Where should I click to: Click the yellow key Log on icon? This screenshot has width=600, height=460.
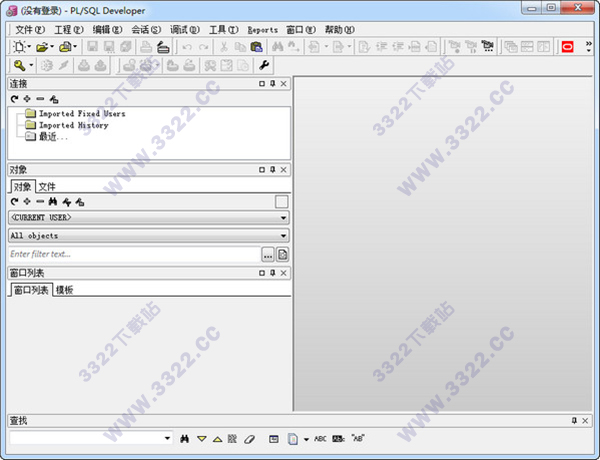point(19,65)
